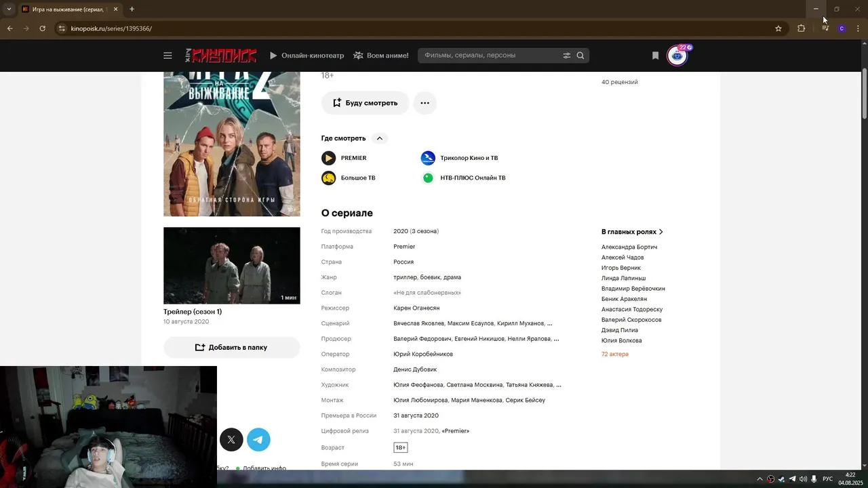Open composer Денис Дубовик page
Viewport: 868px width, 488px height.
[x=415, y=369]
